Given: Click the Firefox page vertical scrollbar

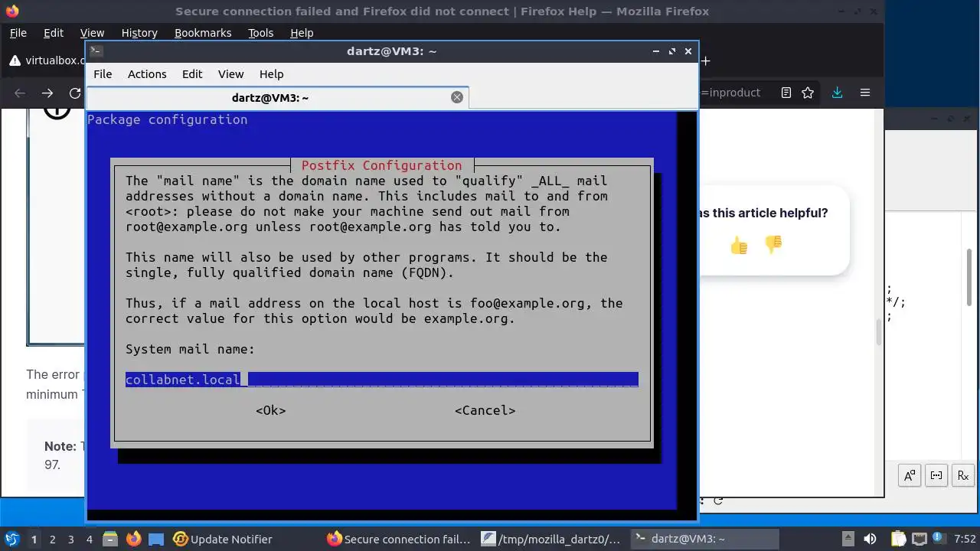Looking at the screenshot, I should 878,331.
